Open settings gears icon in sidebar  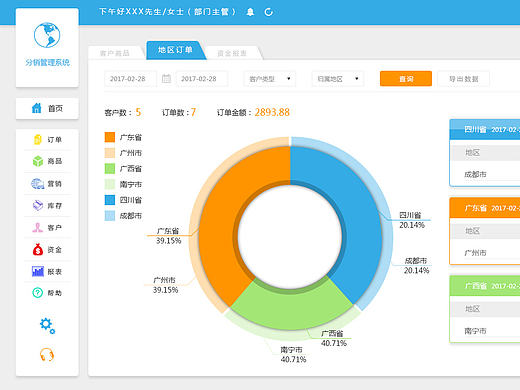click(47, 325)
